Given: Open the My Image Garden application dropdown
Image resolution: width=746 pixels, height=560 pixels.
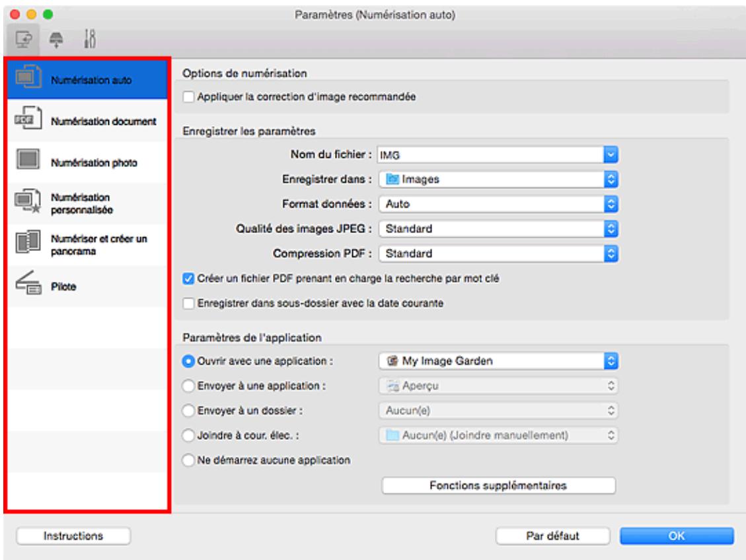Looking at the screenshot, I should pyautogui.click(x=498, y=361).
